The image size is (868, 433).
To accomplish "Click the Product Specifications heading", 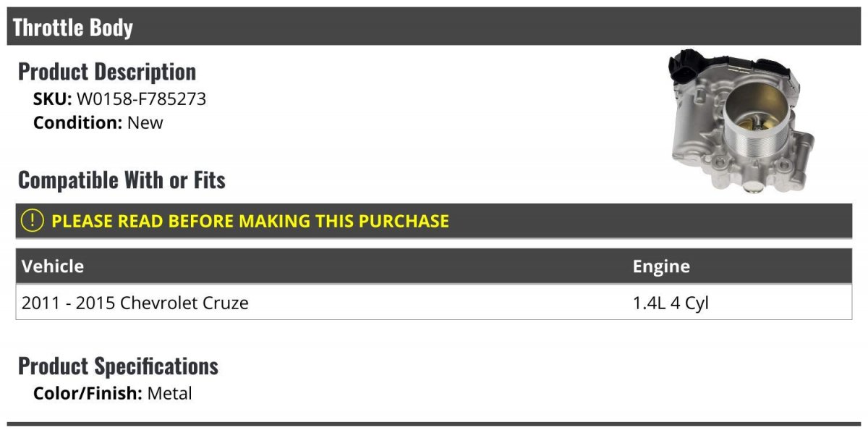I will 119,366.
